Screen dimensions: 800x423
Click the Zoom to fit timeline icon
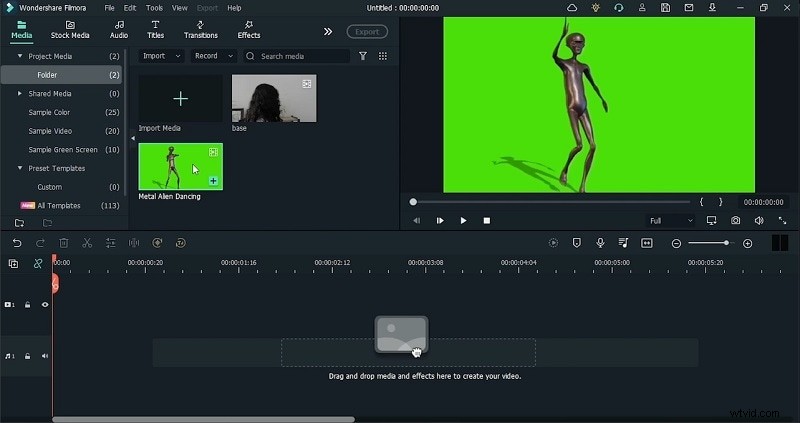click(x=647, y=243)
